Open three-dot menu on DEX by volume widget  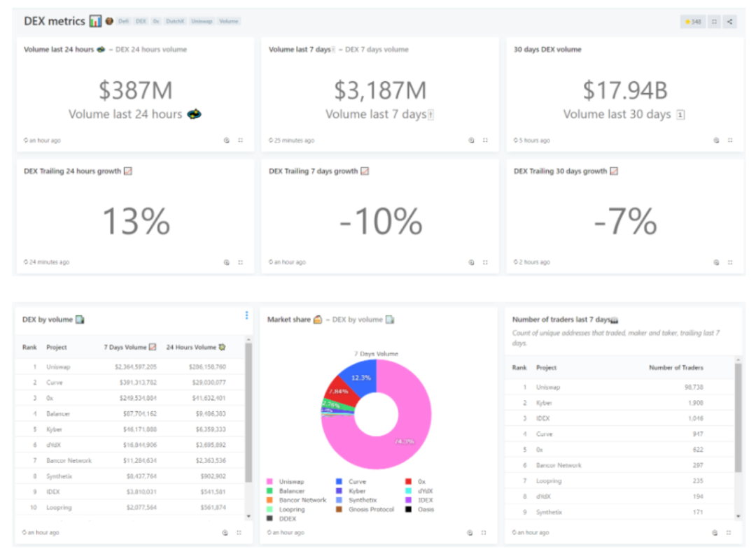pos(246,315)
